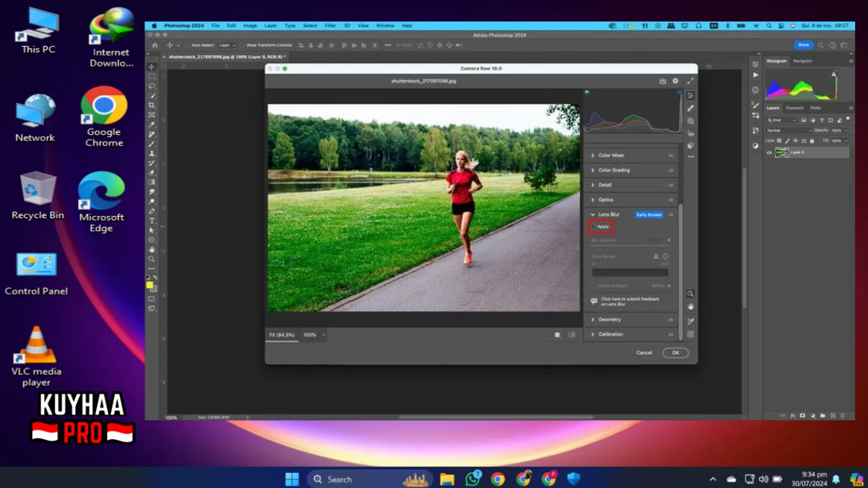Select the Eyedropper tool
868x488 pixels.
click(152, 125)
